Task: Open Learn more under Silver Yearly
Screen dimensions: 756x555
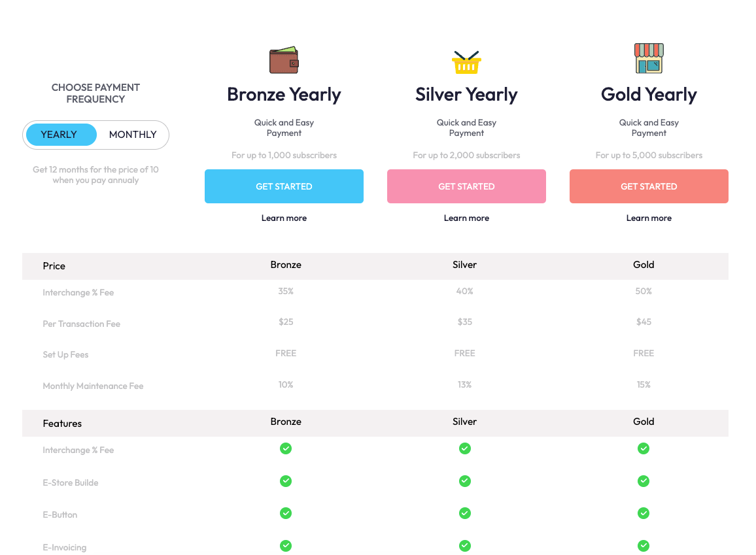Action: 466,218
